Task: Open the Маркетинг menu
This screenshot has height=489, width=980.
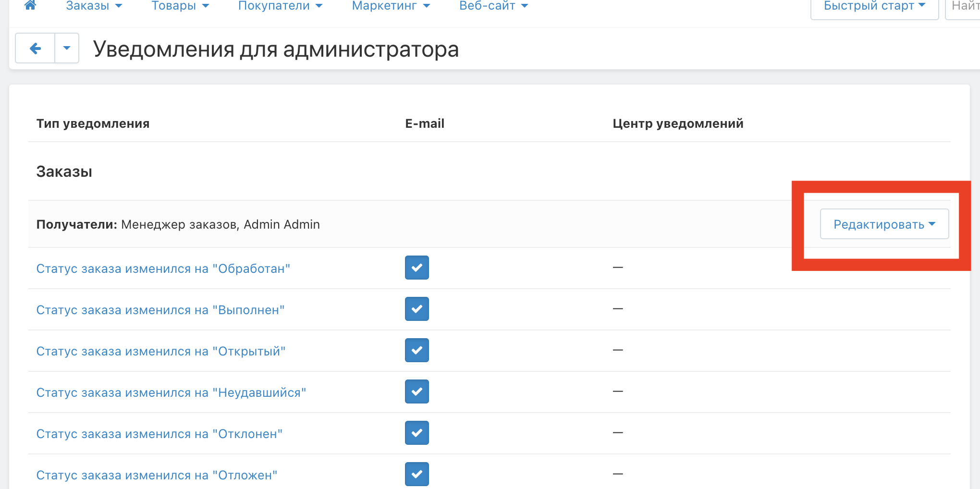Action: (x=391, y=6)
